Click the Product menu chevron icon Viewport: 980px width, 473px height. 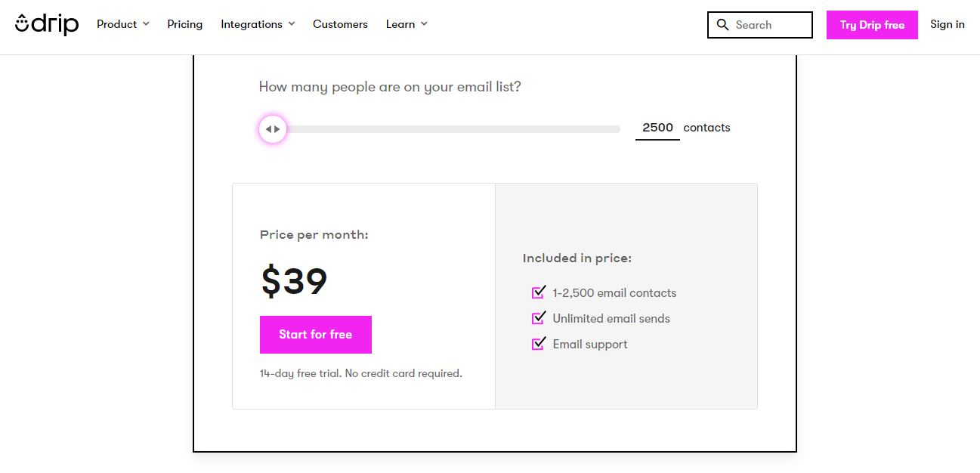click(146, 24)
